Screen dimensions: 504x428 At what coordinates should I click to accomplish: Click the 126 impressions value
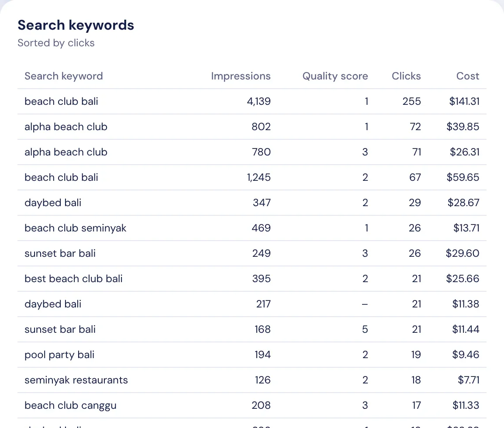pyautogui.click(x=262, y=380)
